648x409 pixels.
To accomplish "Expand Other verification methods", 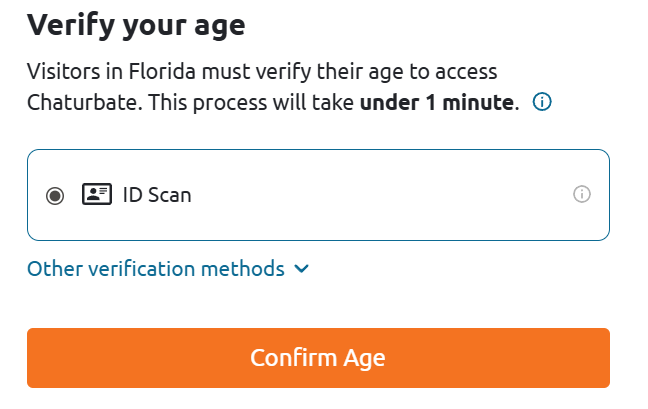I will click(168, 269).
